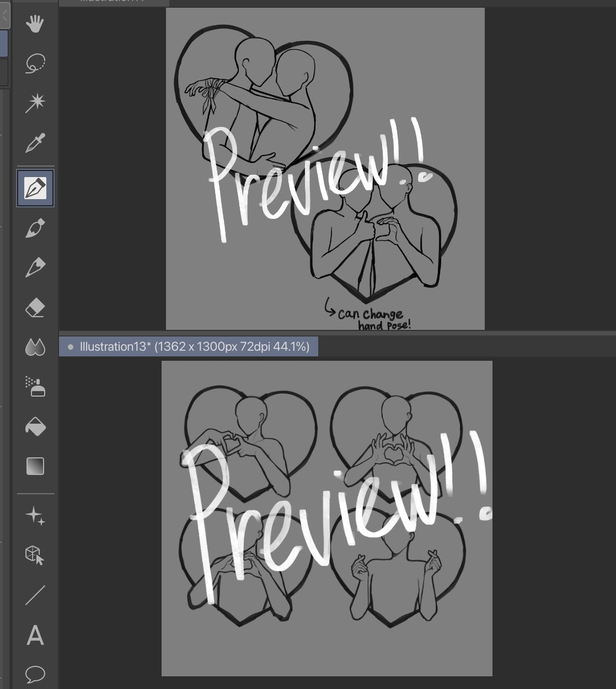
Task: Select the Text tool
Action: (35, 635)
